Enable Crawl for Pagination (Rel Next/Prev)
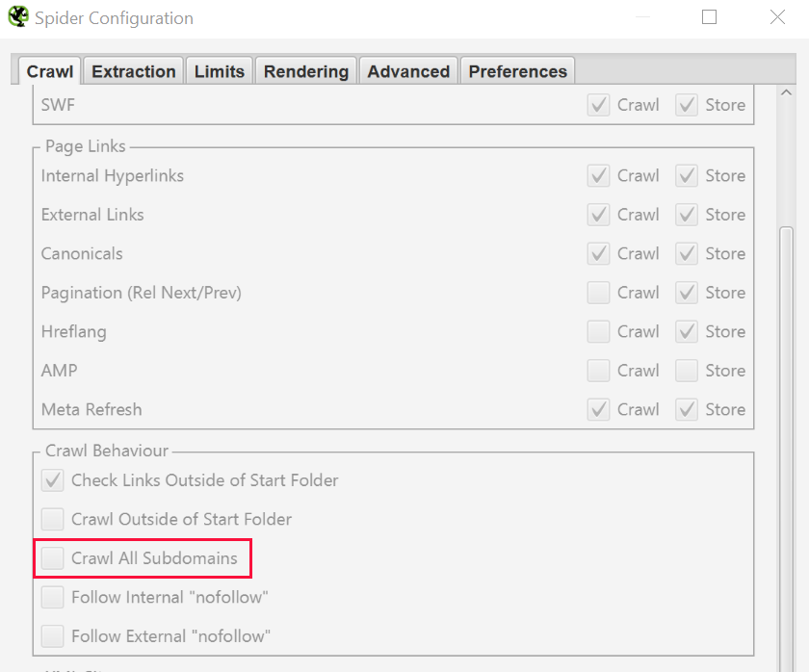 coord(599,293)
